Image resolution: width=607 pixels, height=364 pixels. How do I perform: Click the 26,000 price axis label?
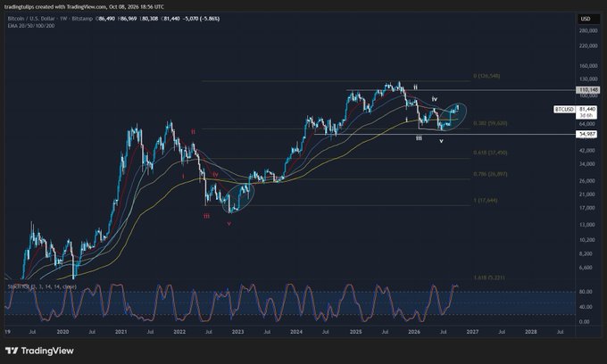click(587, 180)
